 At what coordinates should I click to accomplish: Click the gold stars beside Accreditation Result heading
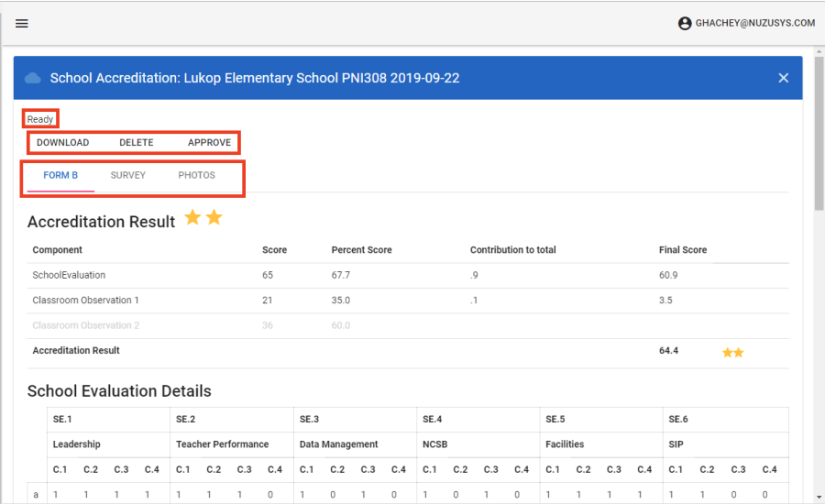tap(203, 218)
